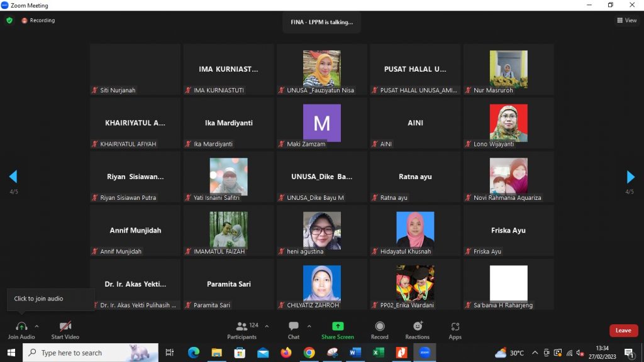Open the View layout menu

(x=627, y=20)
